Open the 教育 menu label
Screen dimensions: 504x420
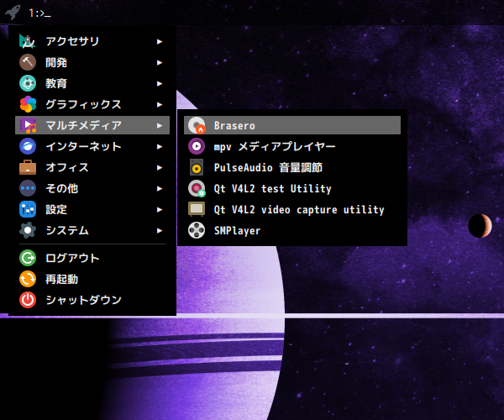[x=56, y=83]
